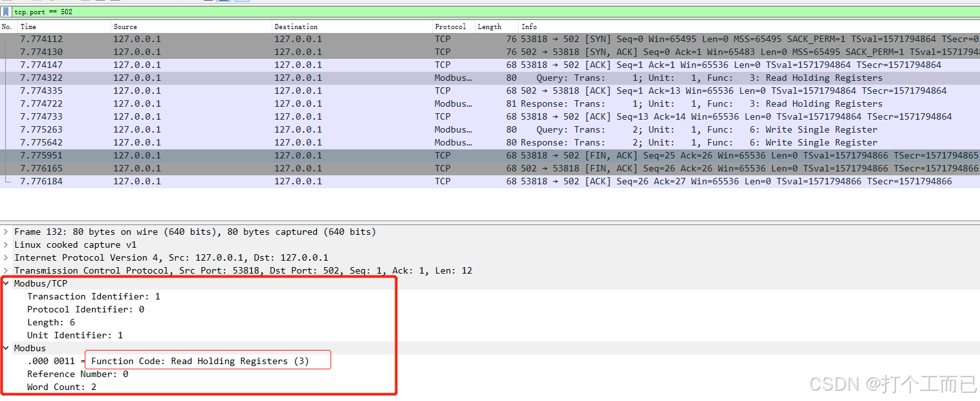Expand the Transmission Control Protocol section
980x401 pixels.
pyautogui.click(x=5, y=270)
